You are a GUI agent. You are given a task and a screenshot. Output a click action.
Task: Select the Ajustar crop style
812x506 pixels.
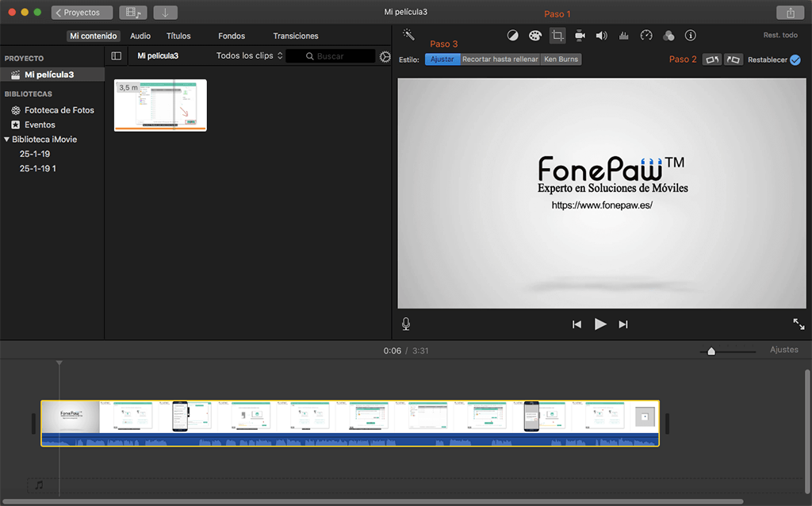[x=442, y=59]
